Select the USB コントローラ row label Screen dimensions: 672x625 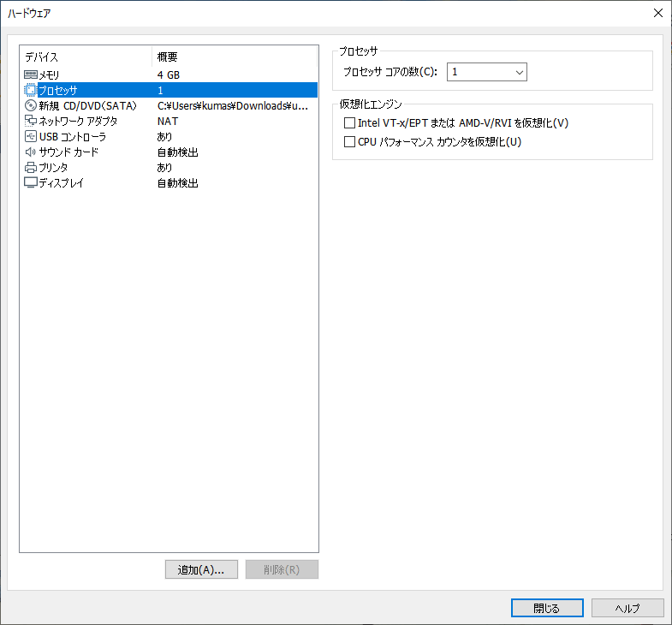click(x=73, y=137)
